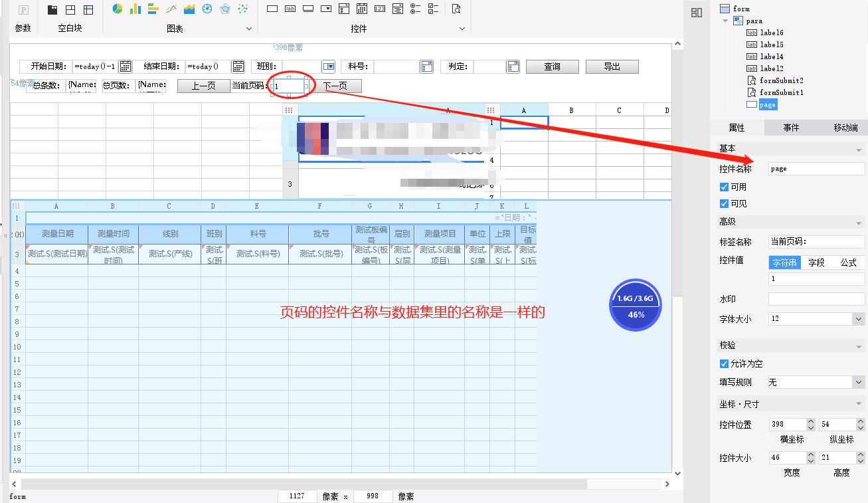Insert a number 123 widget
The width and height of the screenshot is (868, 503).
(x=380, y=9)
